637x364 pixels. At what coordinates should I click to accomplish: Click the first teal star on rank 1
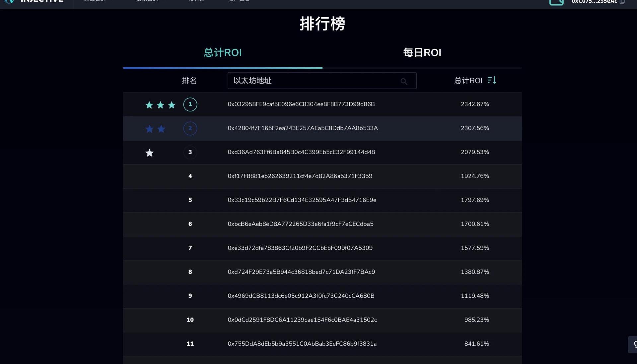click(149, 105)
